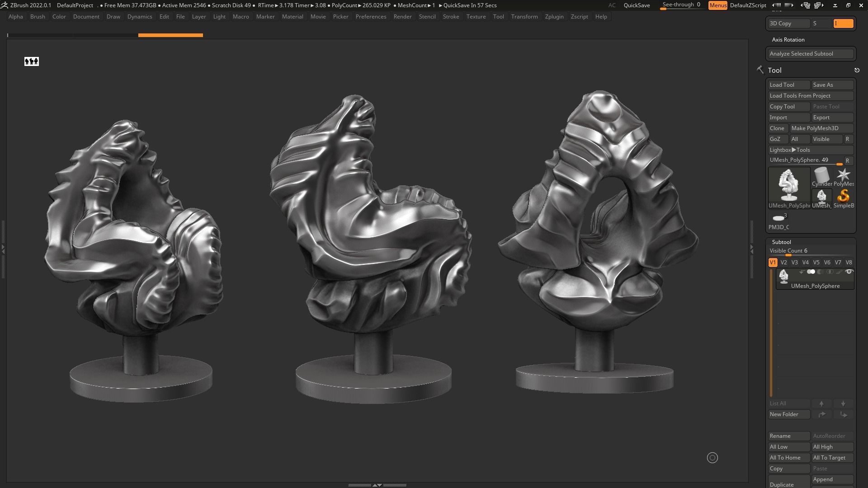This screenshot has width=868, height=488.
Task: Open the Brush menu
Action: coord(38,17)
